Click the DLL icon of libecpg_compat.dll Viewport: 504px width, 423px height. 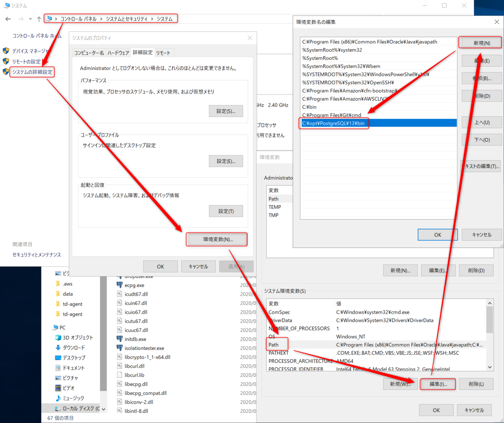pos(120,393)
